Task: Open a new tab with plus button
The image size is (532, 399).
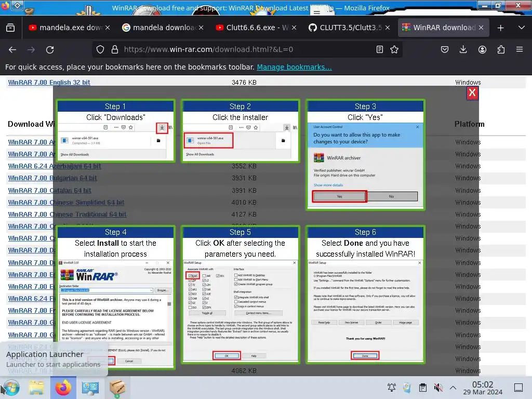Action: pos(500,28)
